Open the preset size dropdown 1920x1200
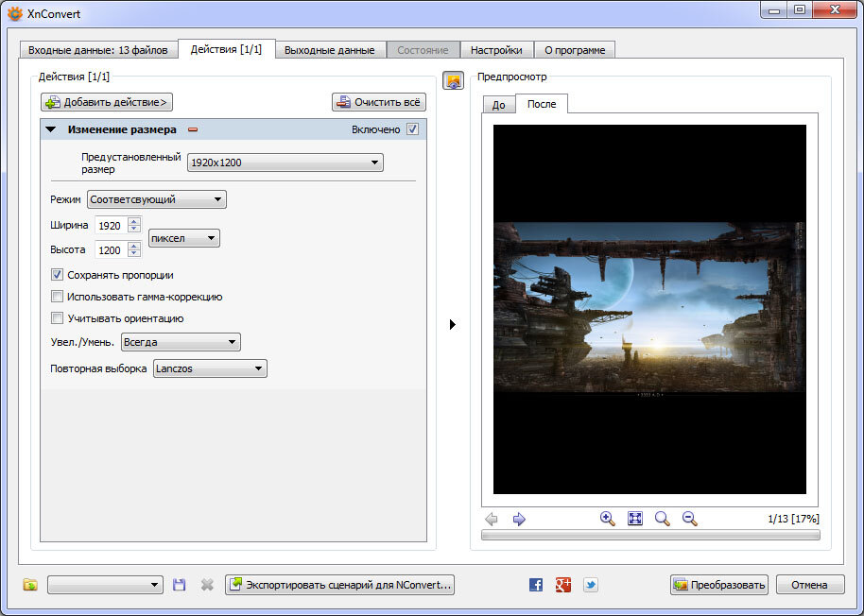 (285, 163)
